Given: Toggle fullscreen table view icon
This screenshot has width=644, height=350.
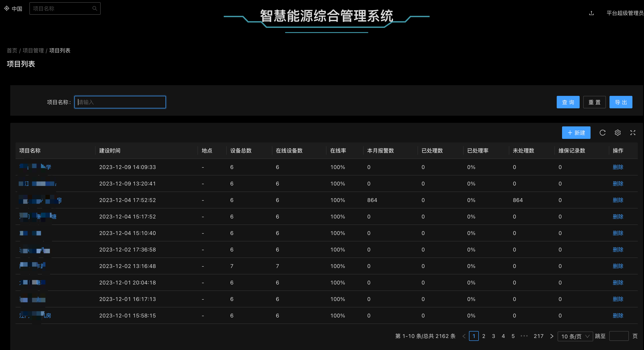Looking at the screenshot, I should [x=633, y=133].
